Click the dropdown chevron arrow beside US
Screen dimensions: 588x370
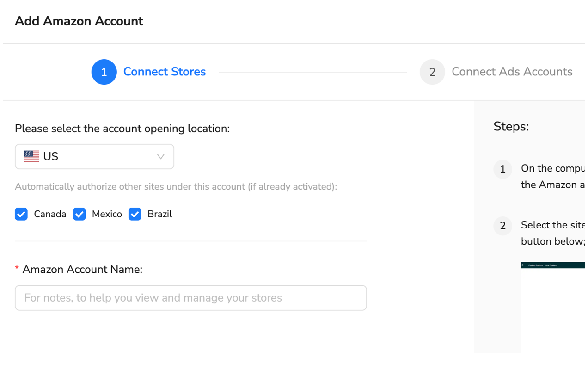tap(160, 156)
